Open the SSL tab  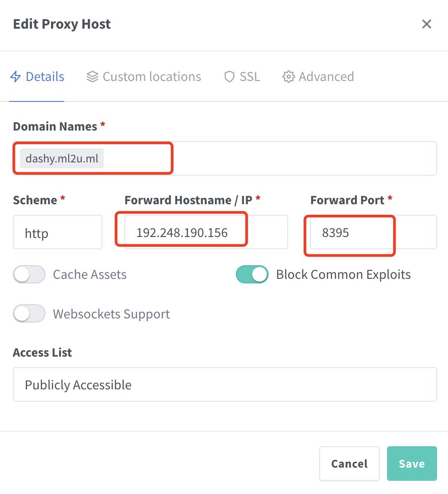point(250,77)
